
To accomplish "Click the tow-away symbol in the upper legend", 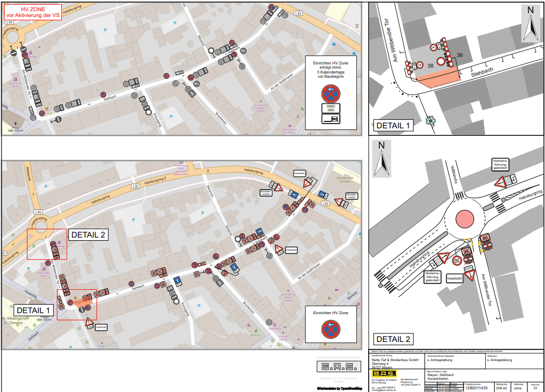I will (331, 119).
